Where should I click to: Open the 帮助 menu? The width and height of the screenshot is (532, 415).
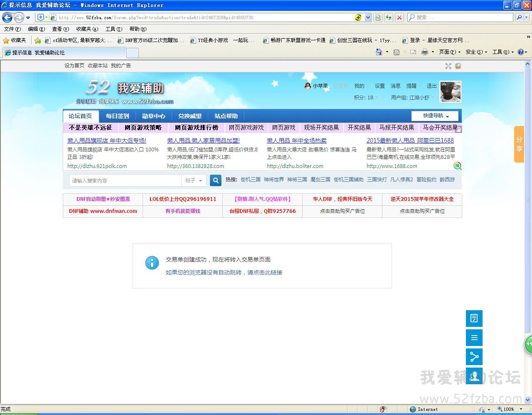pos(138,29)
